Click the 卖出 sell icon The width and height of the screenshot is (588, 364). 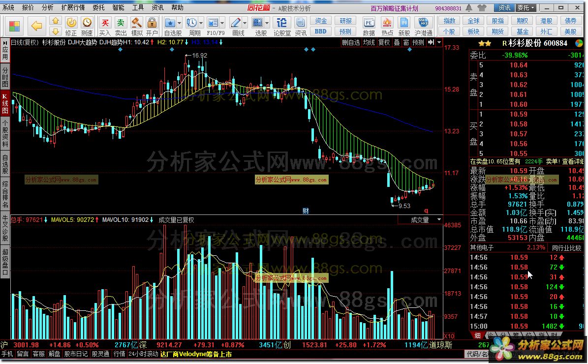coord(121,23)
